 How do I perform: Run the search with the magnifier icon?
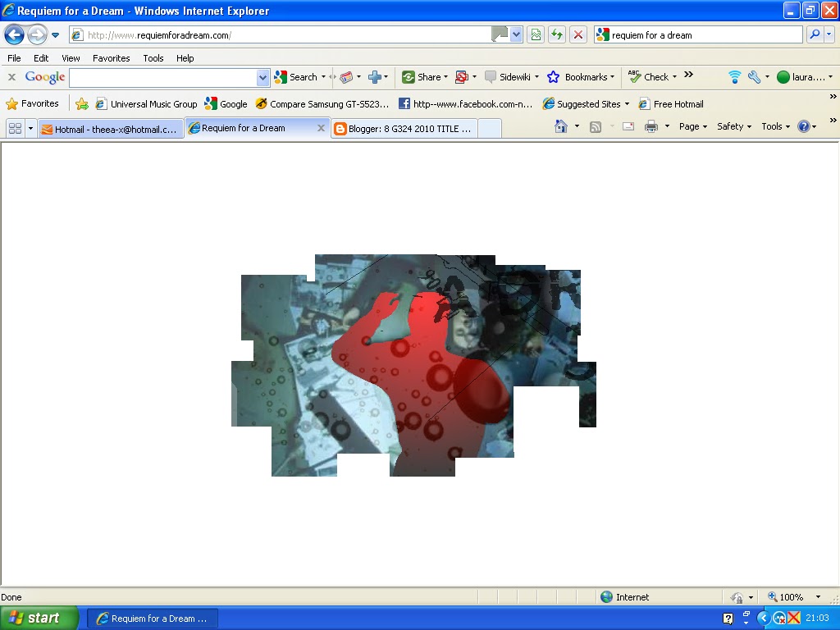pos(815,35)
